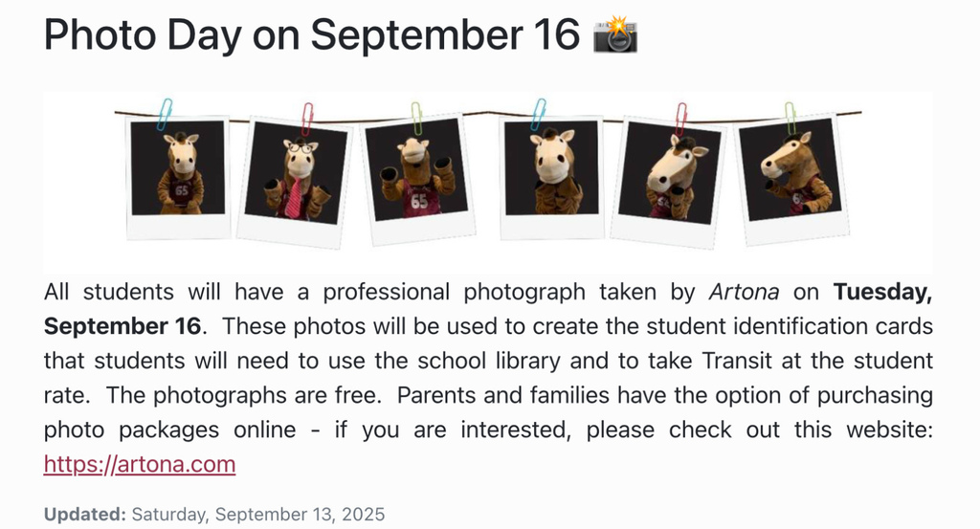This screenshot has height=529, width=980.
Task: Click the camera flash emoji in the heading
Action: pos(615,35)
